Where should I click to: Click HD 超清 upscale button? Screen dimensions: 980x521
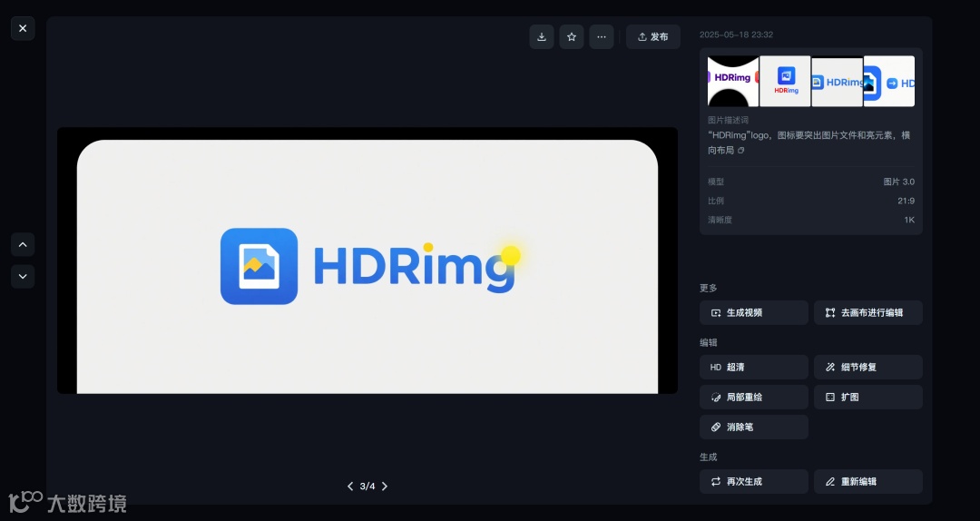[x=754, y=367]
